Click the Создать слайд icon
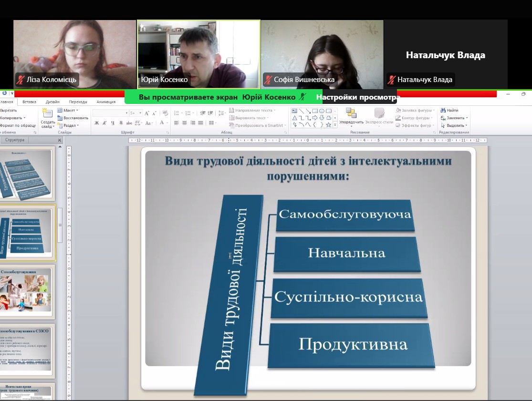532x401 pixels. (47, 113)
